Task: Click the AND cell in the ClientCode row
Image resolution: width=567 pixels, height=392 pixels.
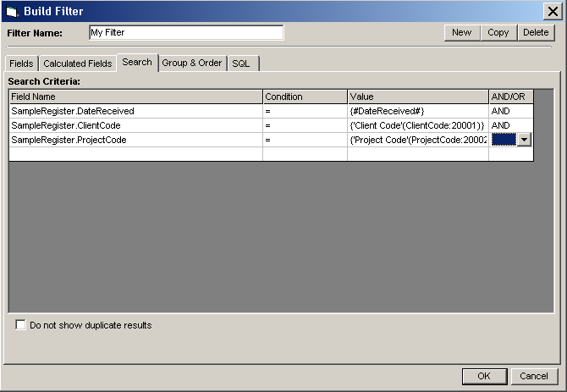Action: [x=511, y=125]
